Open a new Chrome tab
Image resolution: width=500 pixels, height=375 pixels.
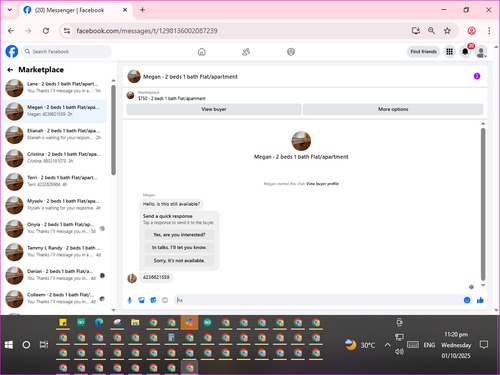142,10
